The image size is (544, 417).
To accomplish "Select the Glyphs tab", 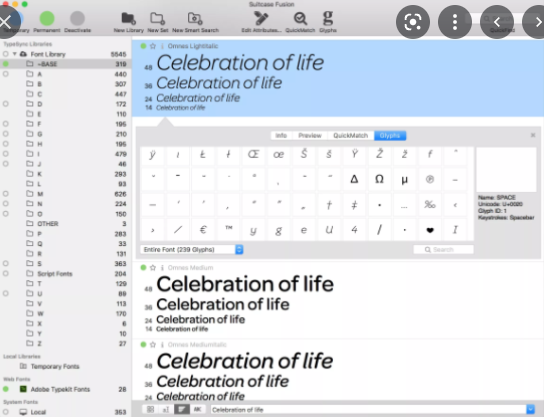I will pos(390,135).
